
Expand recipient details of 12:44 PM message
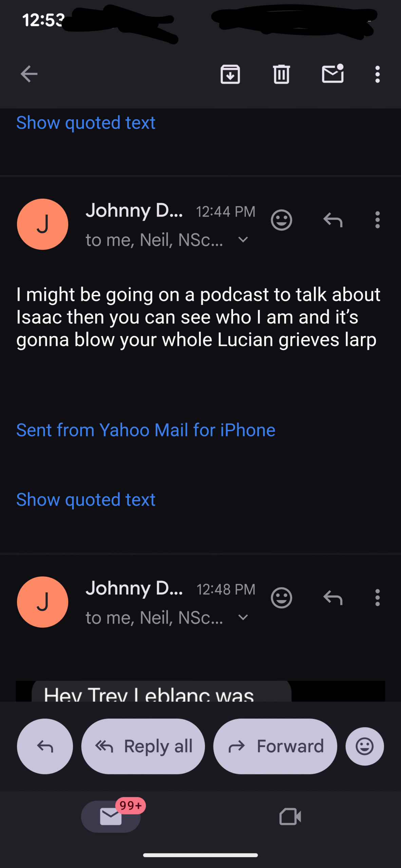pos(243,240)
